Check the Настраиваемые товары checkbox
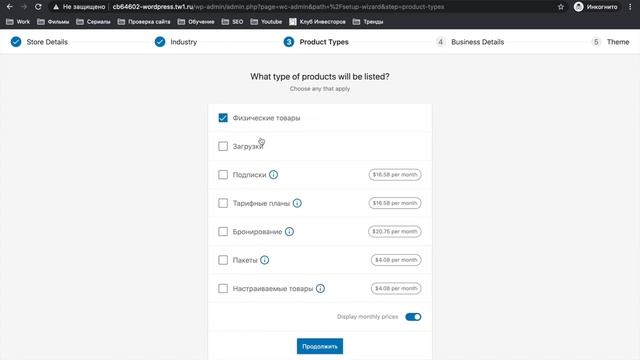This screenshot has width=640, height=360. click(x=223, y=289)
